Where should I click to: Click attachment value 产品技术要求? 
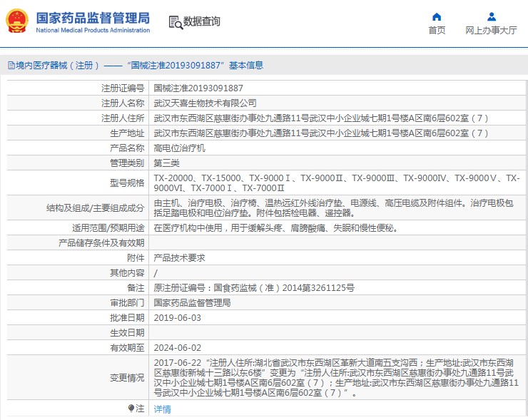(180, 258)
